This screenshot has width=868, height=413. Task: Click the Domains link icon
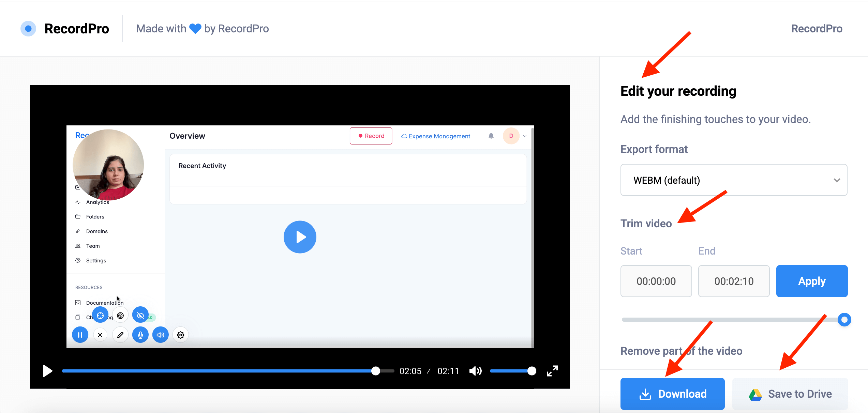click(78, 231)
